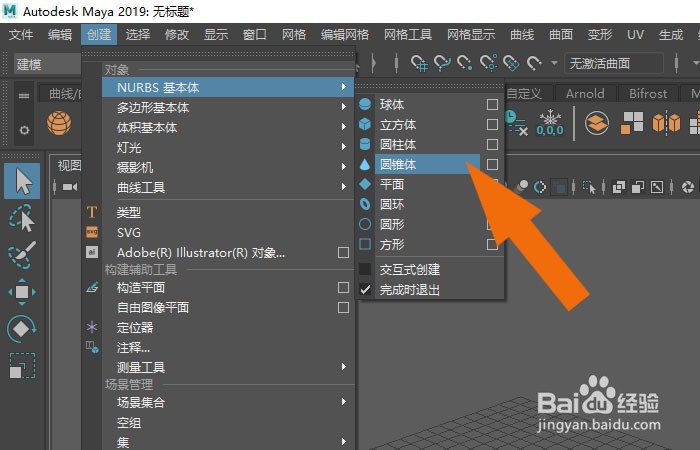Screen dimensions: 700x450
Task: Click the SVG icon in 创建 menu
Action: click(92, 232)
